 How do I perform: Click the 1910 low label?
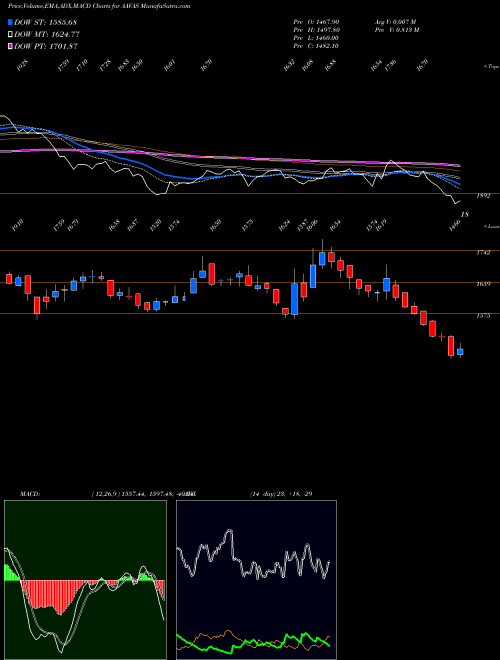[x=19, y=225]
